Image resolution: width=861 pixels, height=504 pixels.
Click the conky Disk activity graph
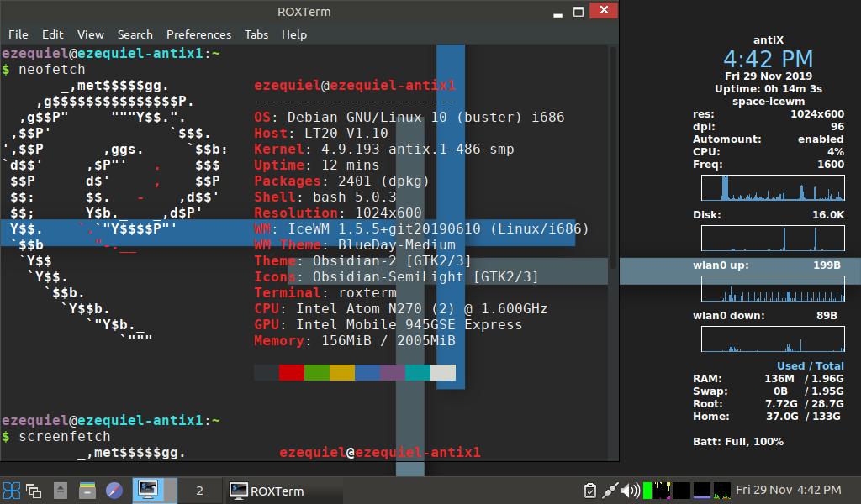773,238
